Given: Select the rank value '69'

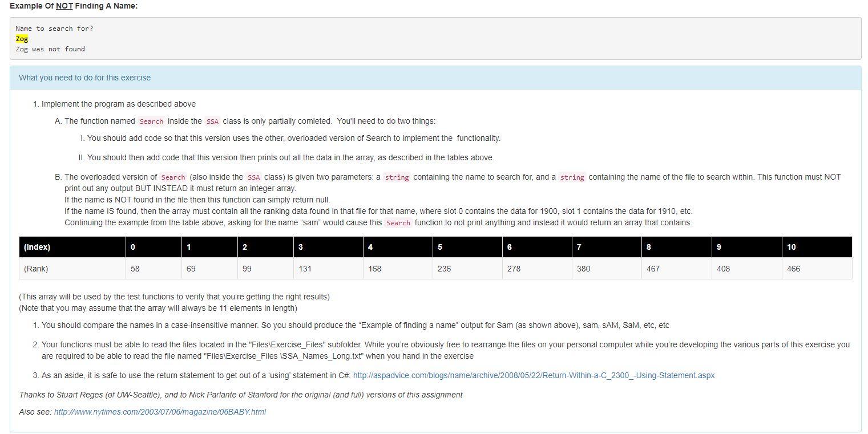Looking at the screenshot, I should (191, 269).
